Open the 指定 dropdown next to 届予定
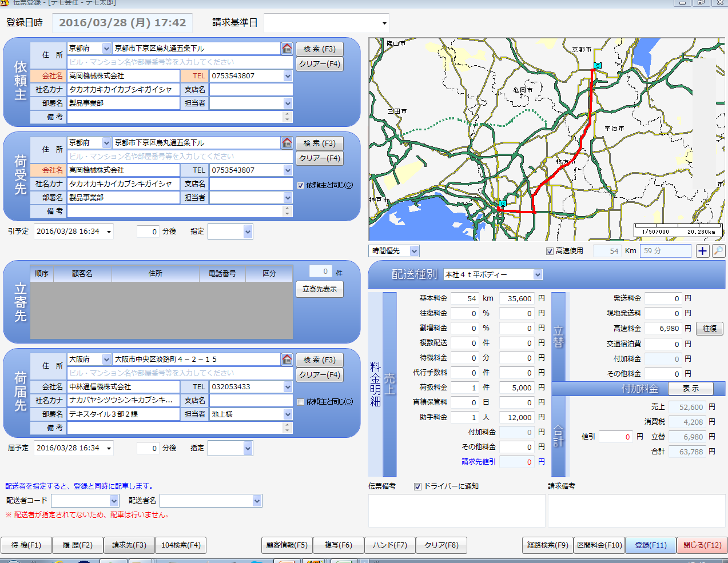This screenshot has height=563, width=728. pos(248,448)
